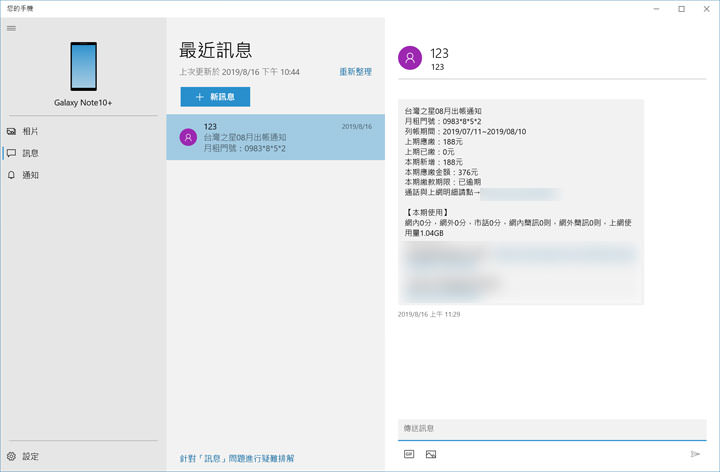Open the 通知 (Notifications) section
Image resolution: width=720 pixels, height=472 pixels.
83,175
